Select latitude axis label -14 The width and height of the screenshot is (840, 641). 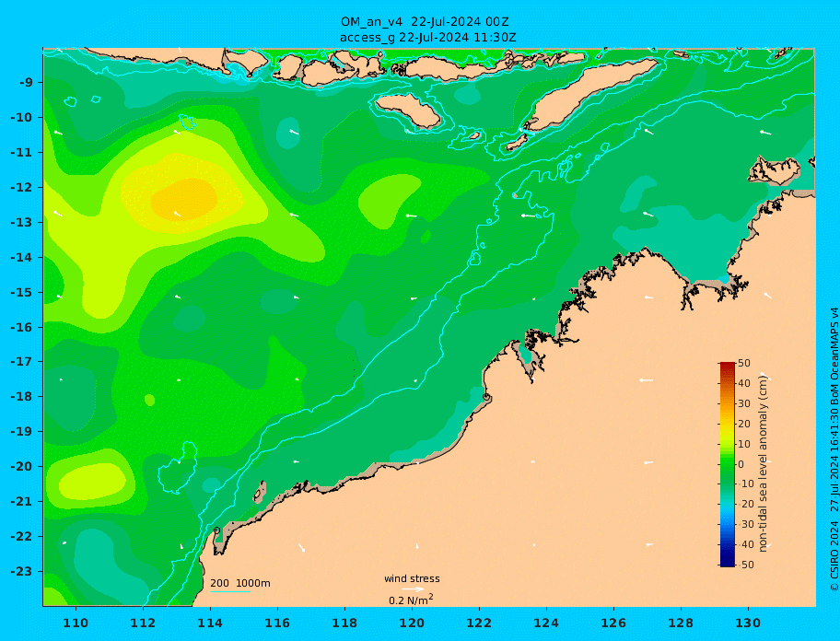[x=21, y=258]
